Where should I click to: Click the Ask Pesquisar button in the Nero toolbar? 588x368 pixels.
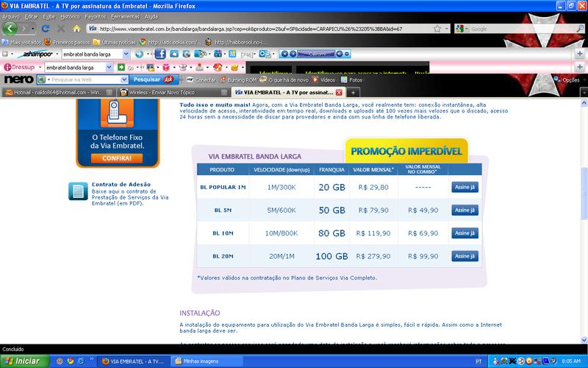[x=154, y=79]
